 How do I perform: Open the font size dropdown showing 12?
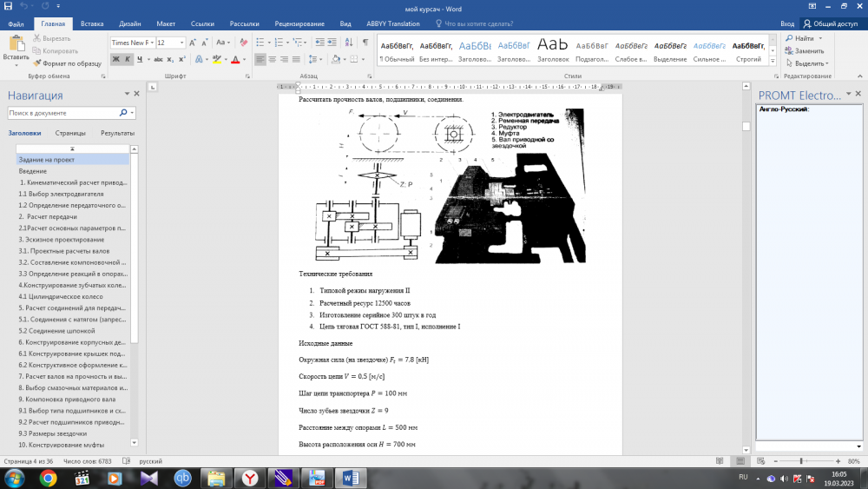tap(181, 43)
